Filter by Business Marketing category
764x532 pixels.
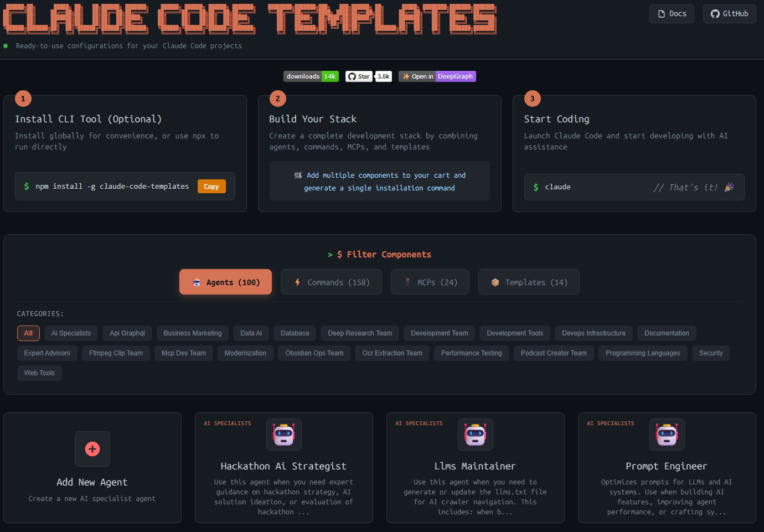click(x=193, y=333)
